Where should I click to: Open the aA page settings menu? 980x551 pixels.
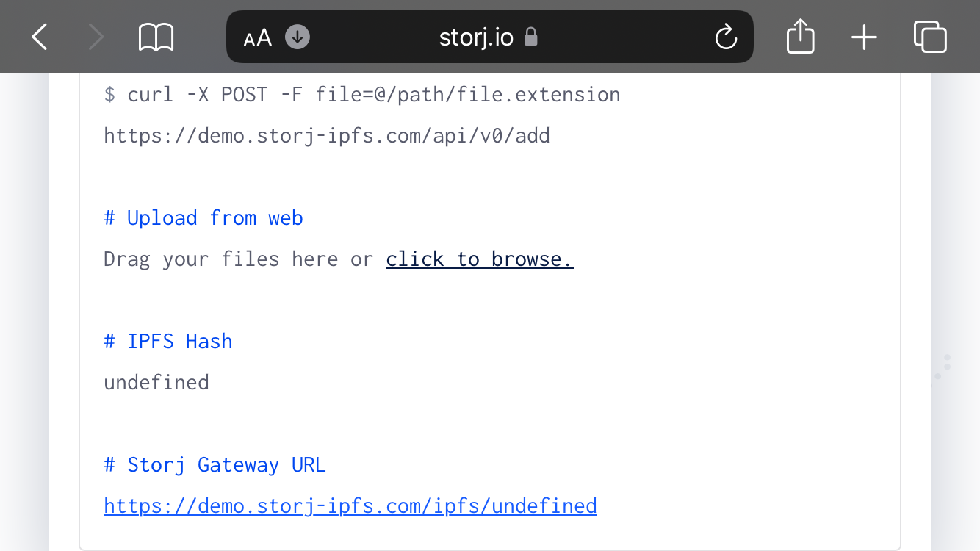258,37
